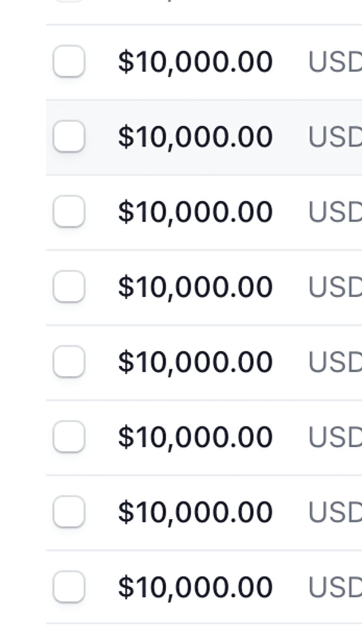Select the checkbox in the highlighted second row

coord(69,136)
